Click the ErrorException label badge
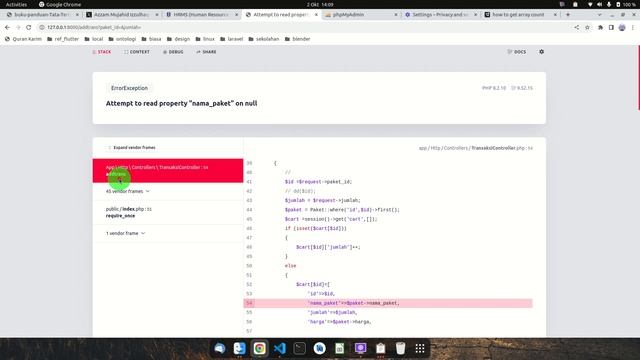 point(129,88)
